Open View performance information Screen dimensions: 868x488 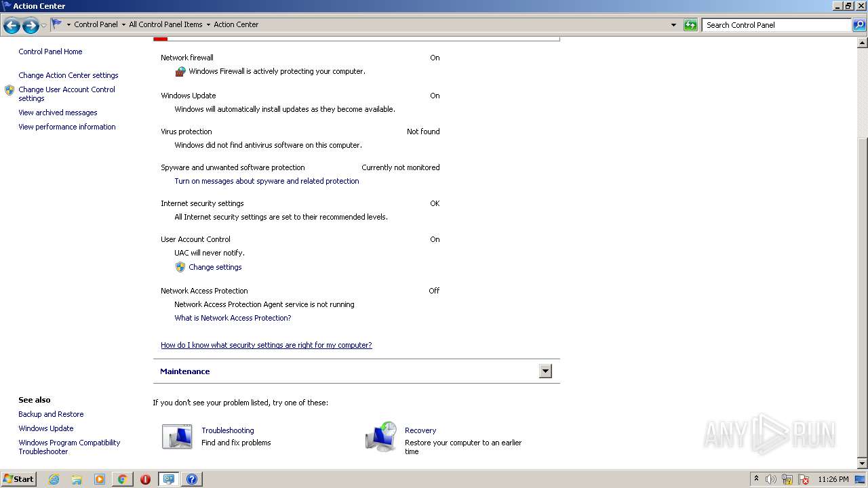click(67, 127)
